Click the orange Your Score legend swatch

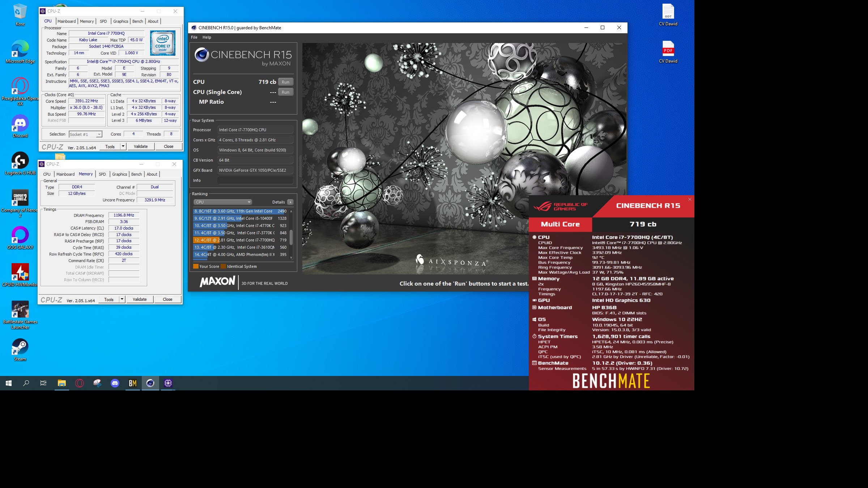pos(196,266)
